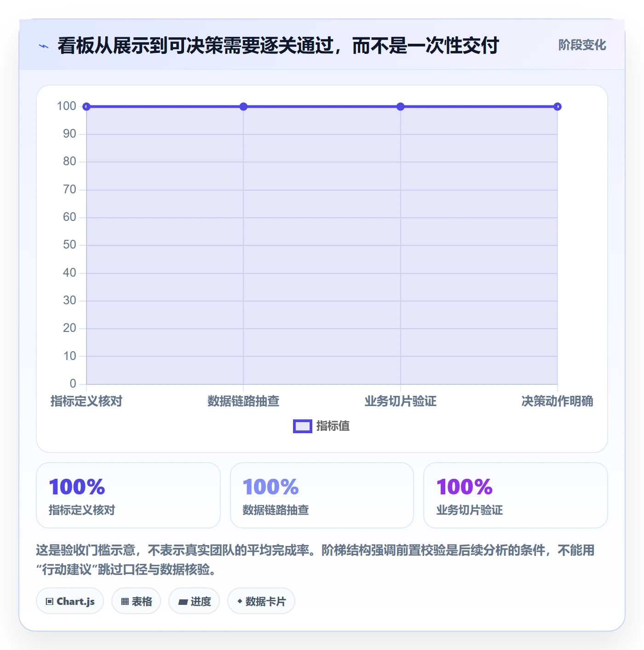Click the Chart.js tag chip
The width and height of the screenshot is (644, 650).
pos(70,601)
